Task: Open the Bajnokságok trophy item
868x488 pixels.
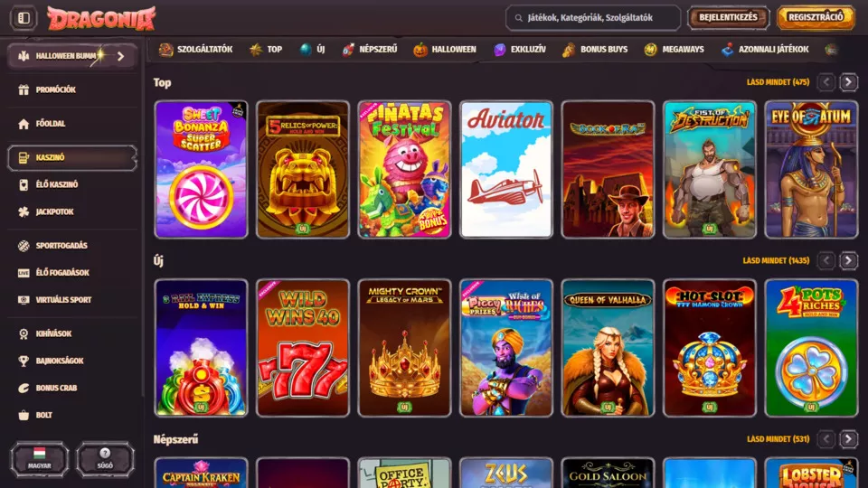Action: click(x=59, y=361)
